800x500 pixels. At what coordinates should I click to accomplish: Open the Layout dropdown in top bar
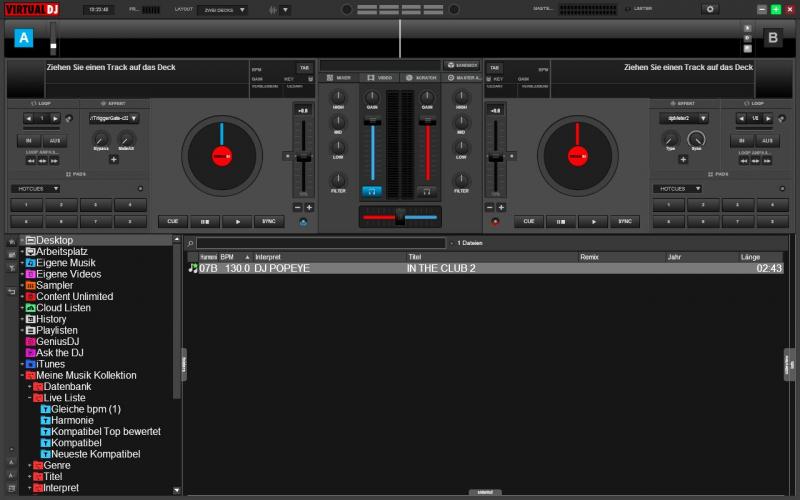tap(223, 10)
